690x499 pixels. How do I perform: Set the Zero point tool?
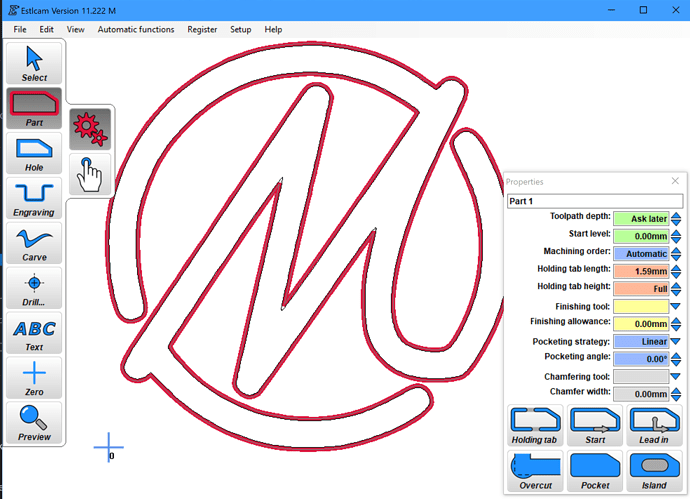pos(34,378)
